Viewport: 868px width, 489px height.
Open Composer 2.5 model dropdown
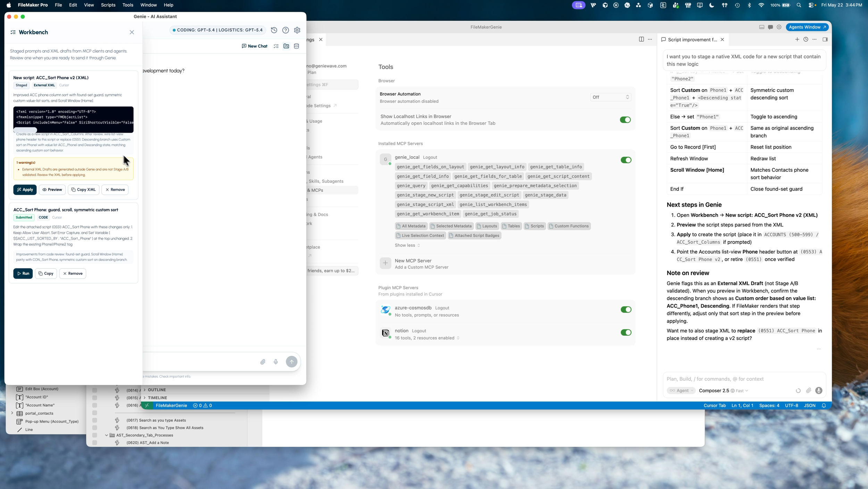click(x=723, y=391)
